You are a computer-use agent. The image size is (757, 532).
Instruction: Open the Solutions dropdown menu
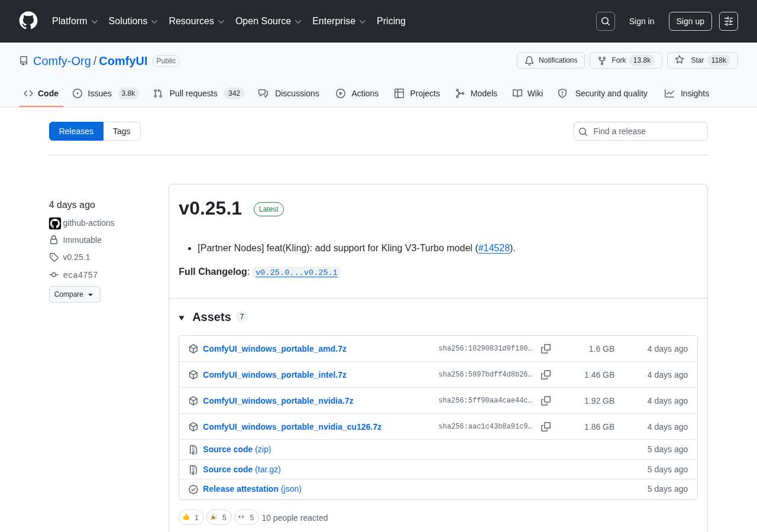(x=133, y=21)
